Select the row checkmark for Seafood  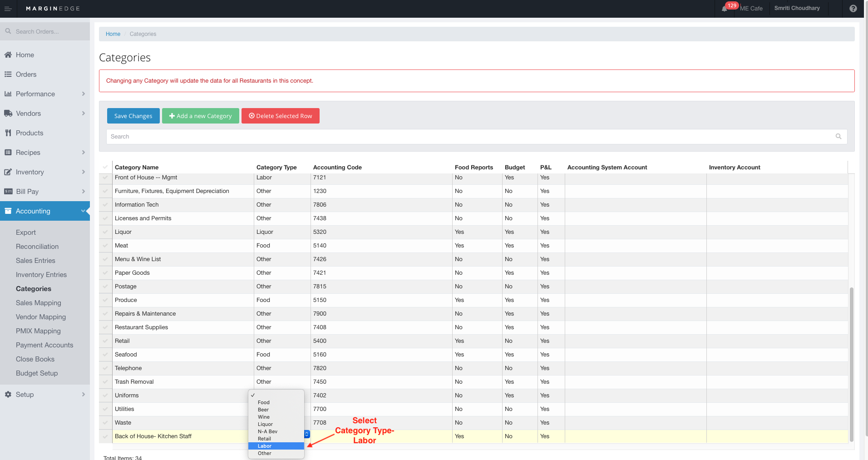105,355
